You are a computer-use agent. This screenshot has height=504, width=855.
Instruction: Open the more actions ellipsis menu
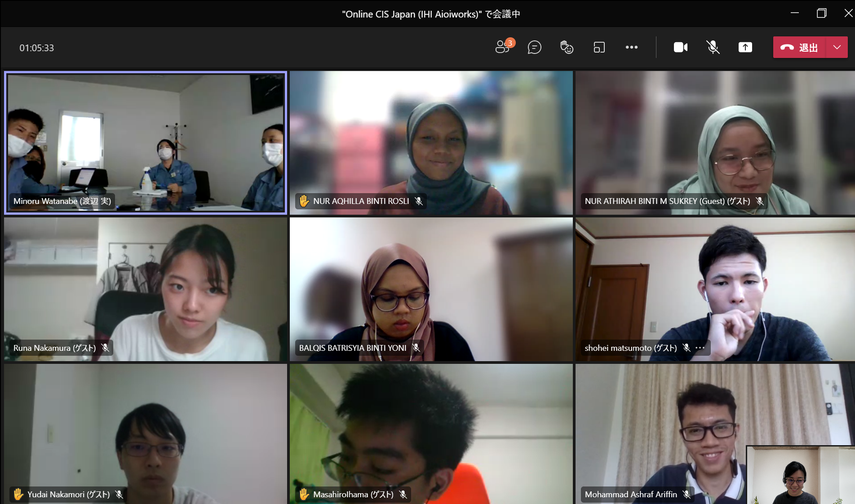[x=631, y=47]
